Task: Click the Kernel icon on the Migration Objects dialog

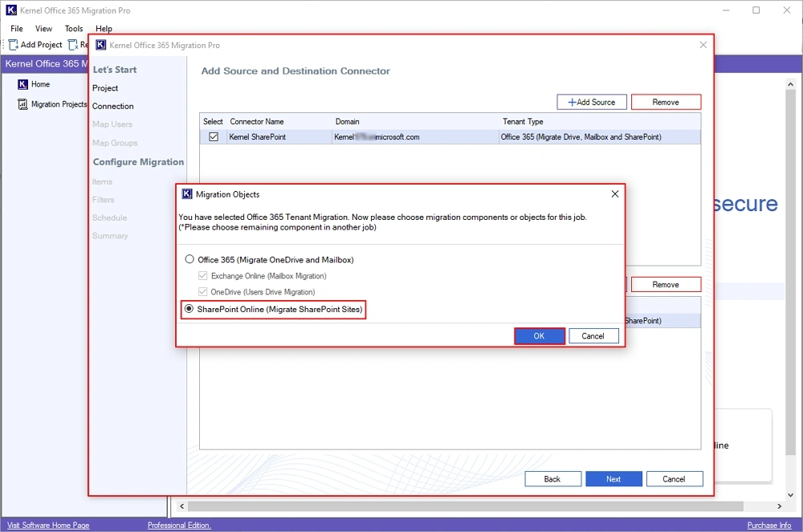Action: (x=185, y=193)
